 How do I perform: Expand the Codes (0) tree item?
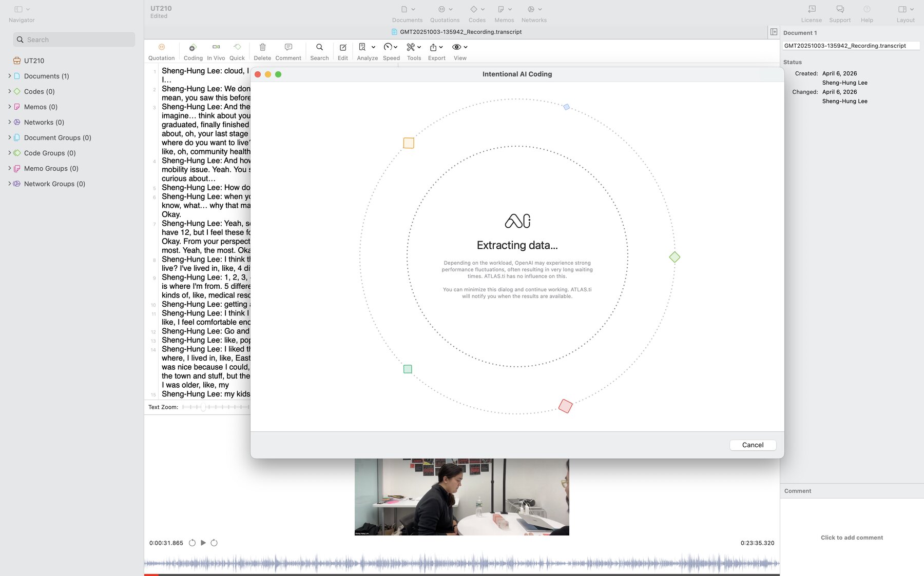10,91
